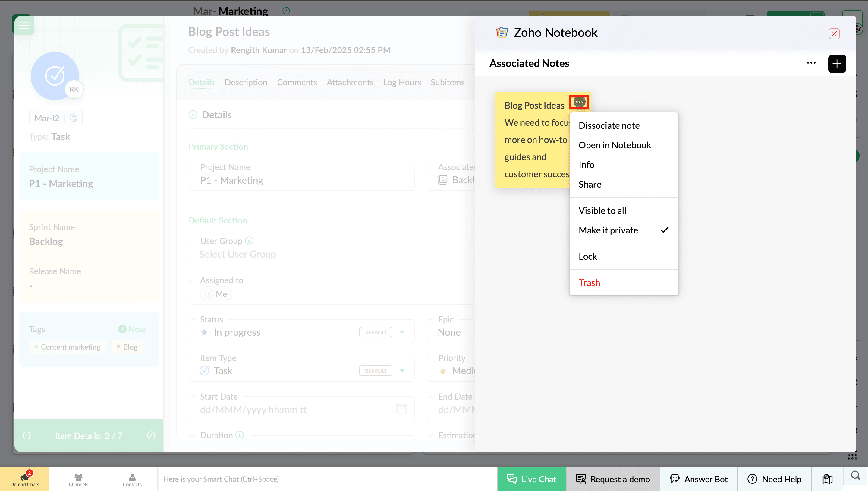868x491 pixels.
Task: Select Make it private option
Action: click(608, 230)
